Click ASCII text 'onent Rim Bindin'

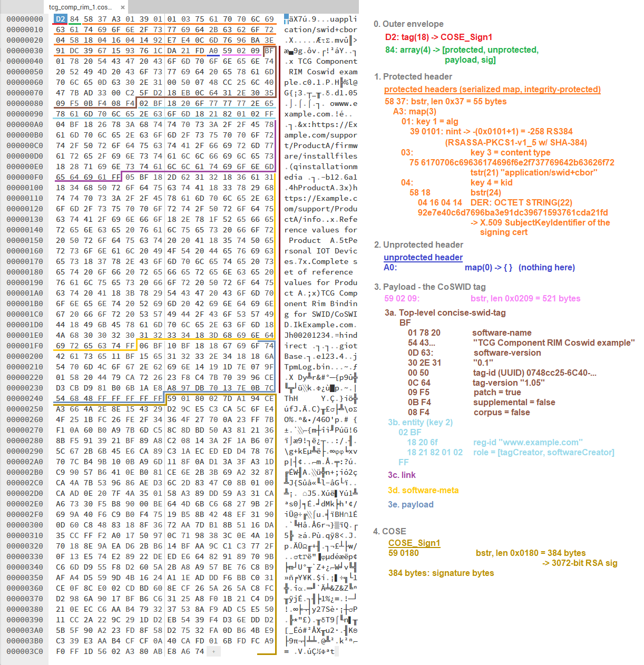click(x=320, y=304)
